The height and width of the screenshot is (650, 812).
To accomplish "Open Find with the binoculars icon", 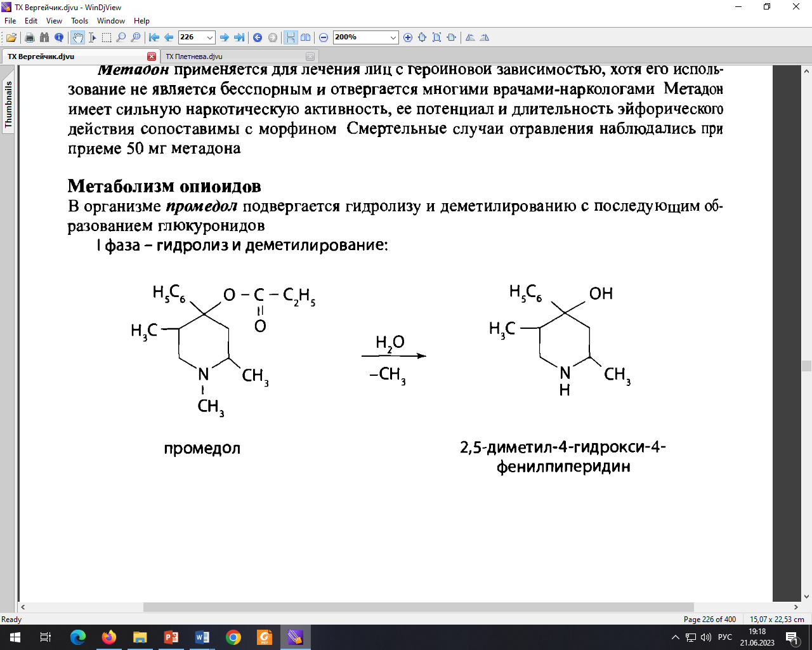I will (x=44, y=37).
